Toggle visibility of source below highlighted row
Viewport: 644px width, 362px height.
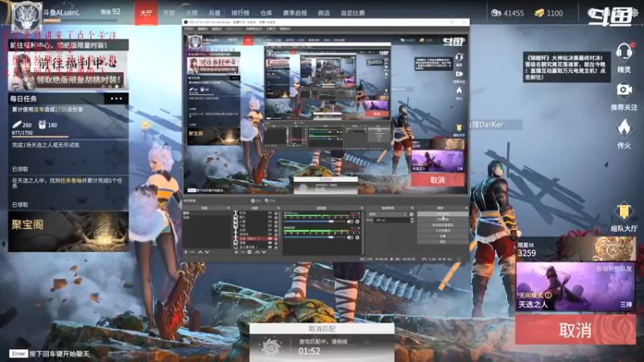(x=270, y=243)
